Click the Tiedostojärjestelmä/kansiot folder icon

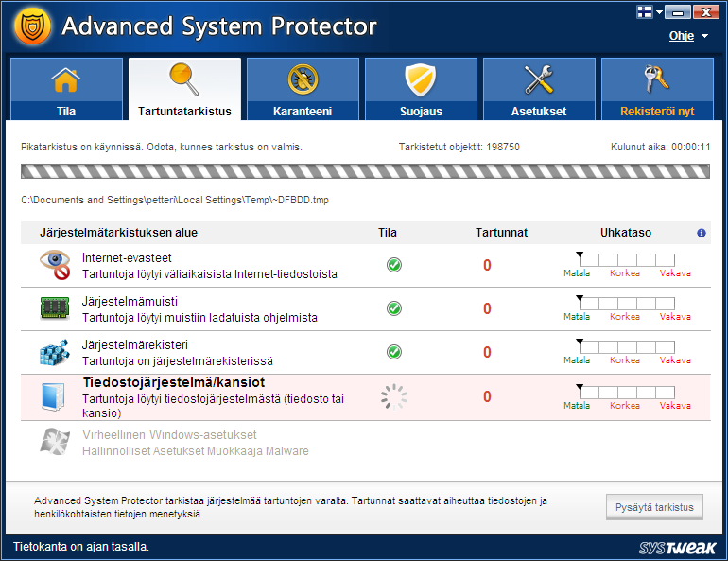53,396
